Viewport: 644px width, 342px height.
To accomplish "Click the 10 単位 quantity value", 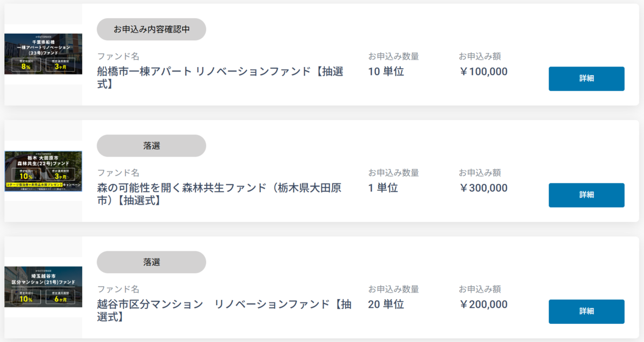I will point(386,71).
